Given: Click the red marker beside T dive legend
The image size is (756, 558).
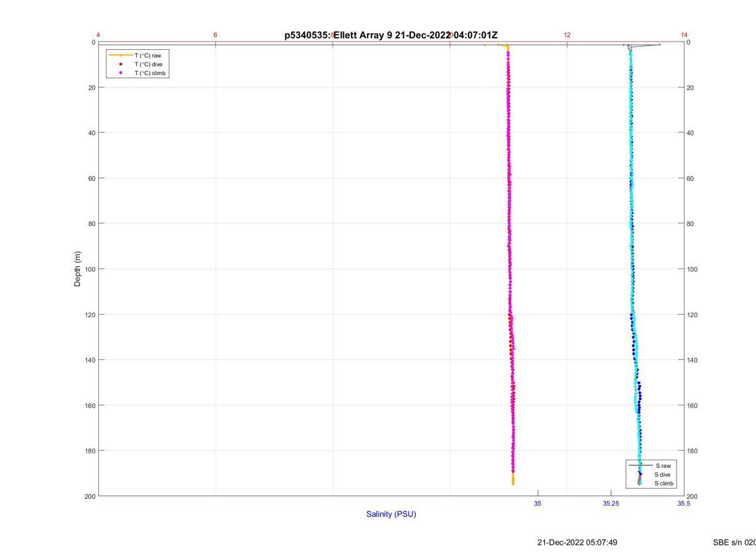Looking at the screenshot, I should point(120,64).
